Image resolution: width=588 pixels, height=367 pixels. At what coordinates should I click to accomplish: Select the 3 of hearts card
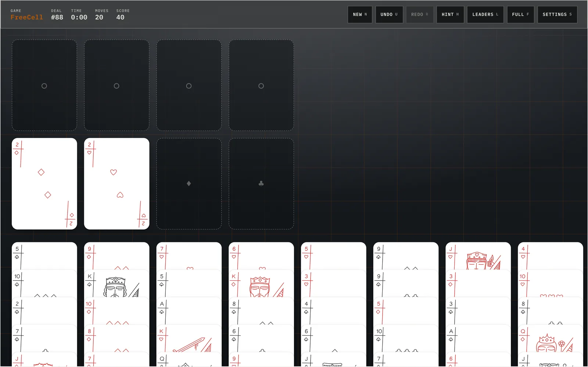point(334,284)
